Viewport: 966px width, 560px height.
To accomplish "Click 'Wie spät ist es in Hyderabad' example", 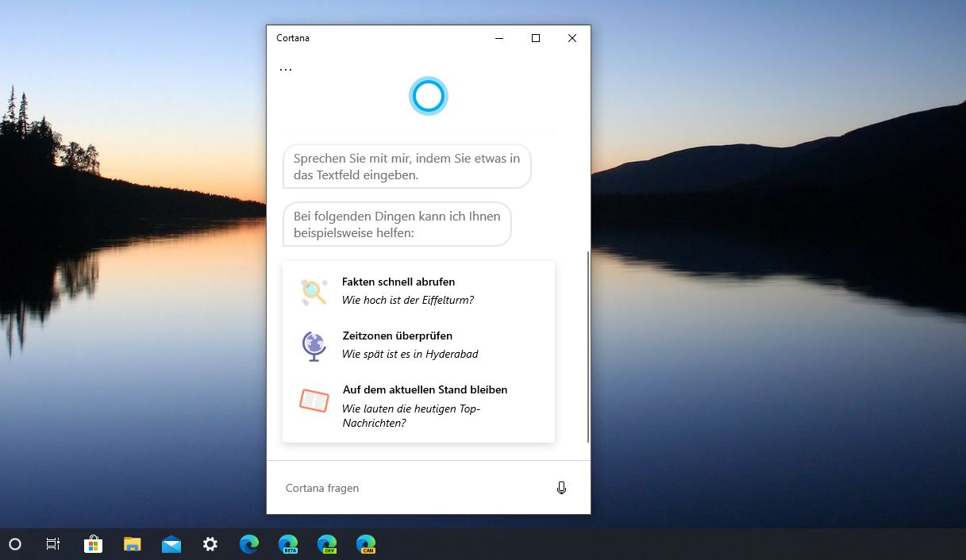I will 410,354.
